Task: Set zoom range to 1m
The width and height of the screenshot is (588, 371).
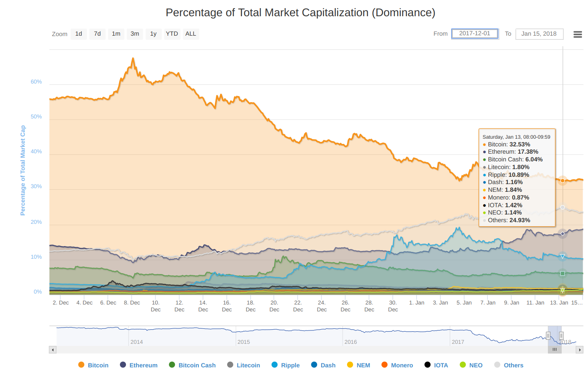Action: click(x=116, y=34)
